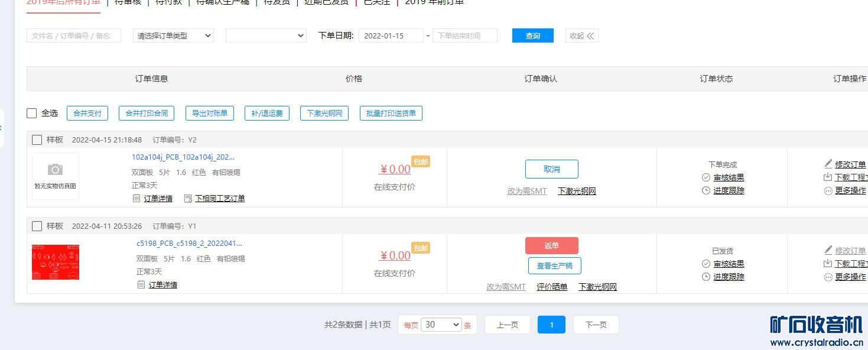Click the progress tracking clock icon in row Y2
The width and height of the screenshot is (868, 350).
point(706,190)
